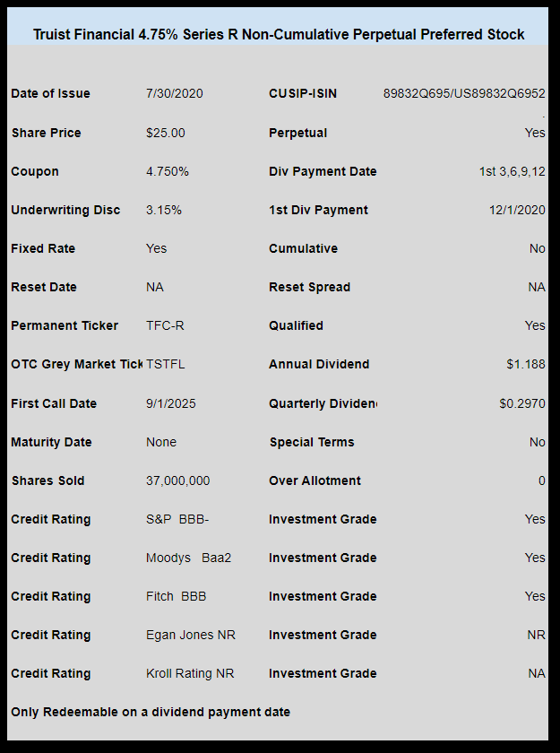
Task: Select the Egan Jones NR rating cell
Action: (x=191, y=635)
